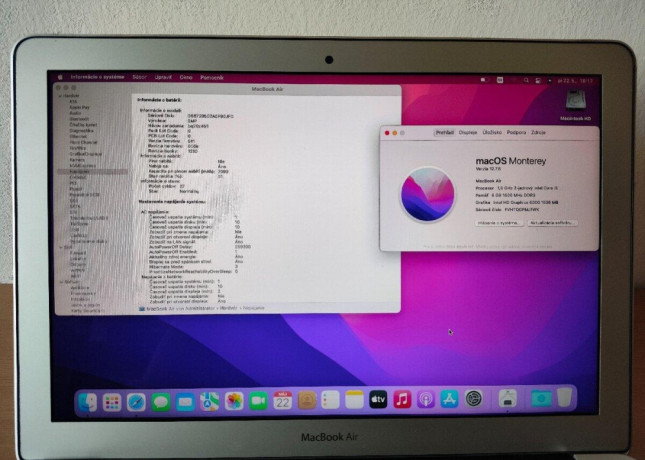Select SATA in the sidebar

click(74, 206)
